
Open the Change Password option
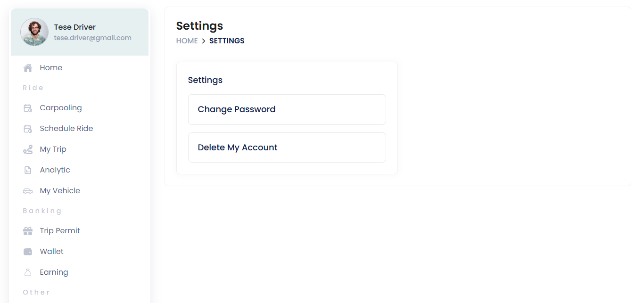[287, 109]
